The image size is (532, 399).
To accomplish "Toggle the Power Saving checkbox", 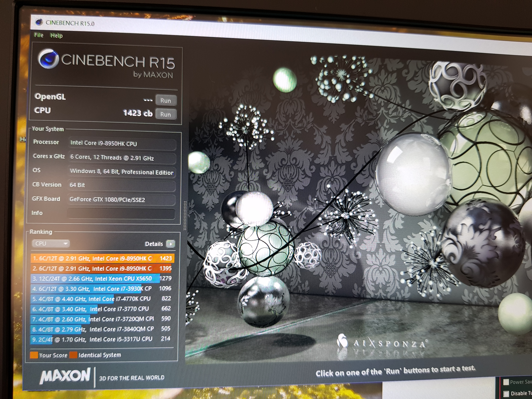I will click(506, 382).
